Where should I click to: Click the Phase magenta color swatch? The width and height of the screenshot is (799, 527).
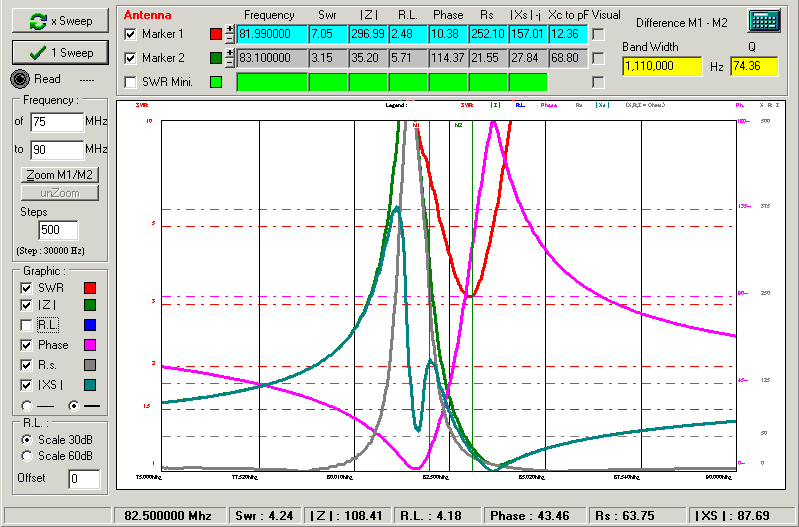(x=91, y=345)
